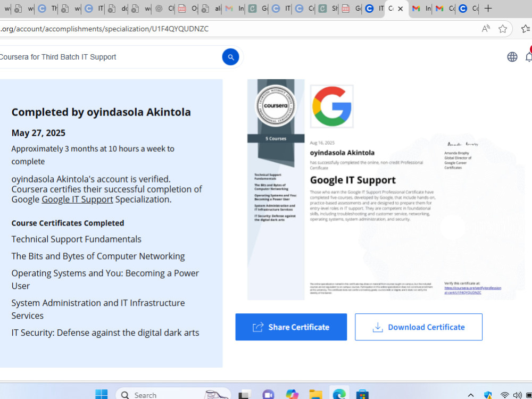
Task: Click the blue search magnifier button
Action: tap(230, 57)
